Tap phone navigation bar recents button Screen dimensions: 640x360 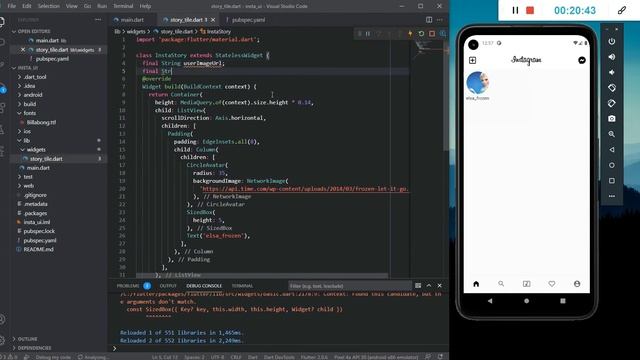pos(563,301)
